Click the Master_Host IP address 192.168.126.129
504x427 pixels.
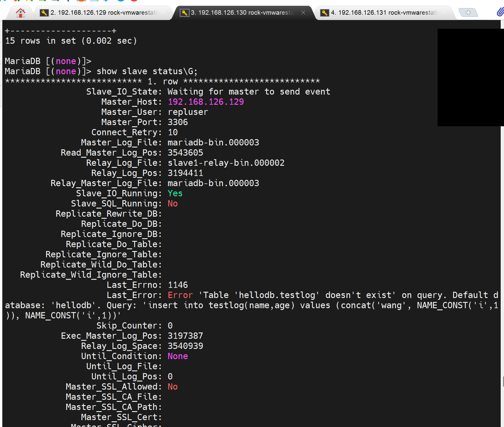[206, 102]
